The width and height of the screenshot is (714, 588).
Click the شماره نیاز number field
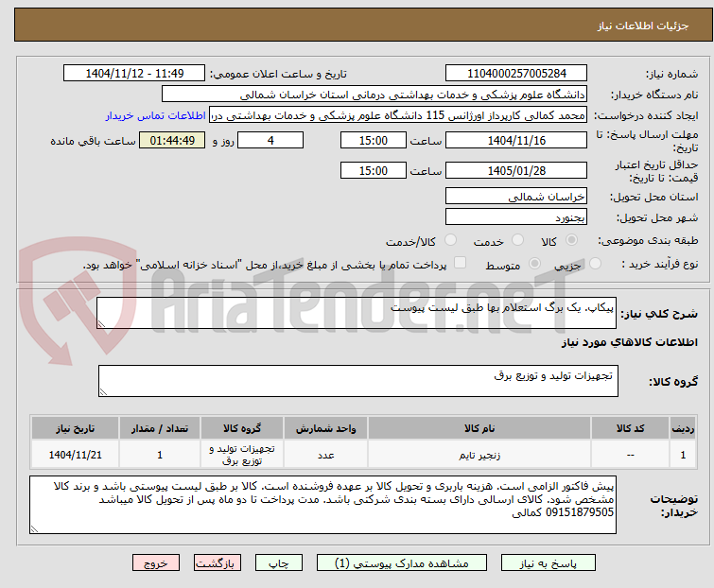pyautogui.click(x=516, y=74)
